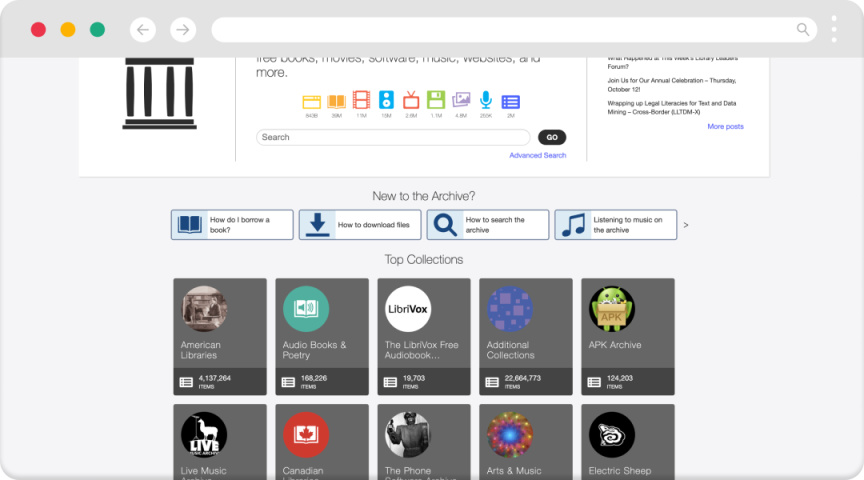This screenshot has width=864, height=480.
Task: Open the texts book media icon
Action: [336, 101]
